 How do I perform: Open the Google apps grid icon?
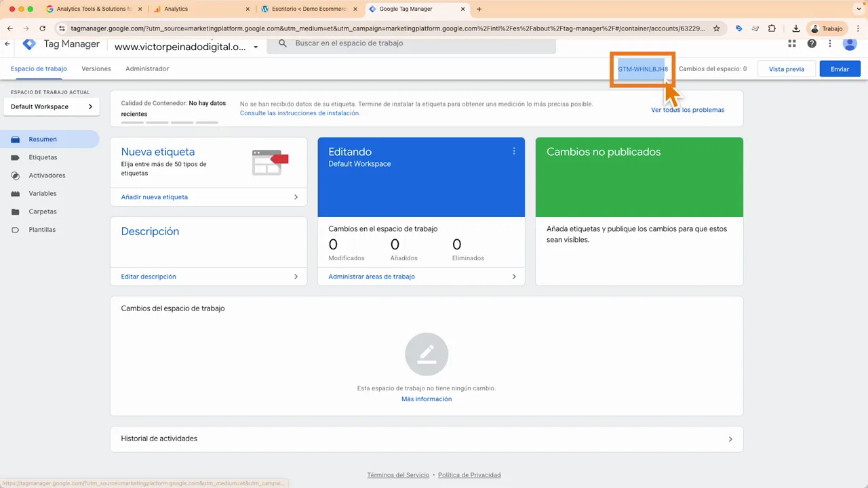pyautogui.click(x=791, y=43)
